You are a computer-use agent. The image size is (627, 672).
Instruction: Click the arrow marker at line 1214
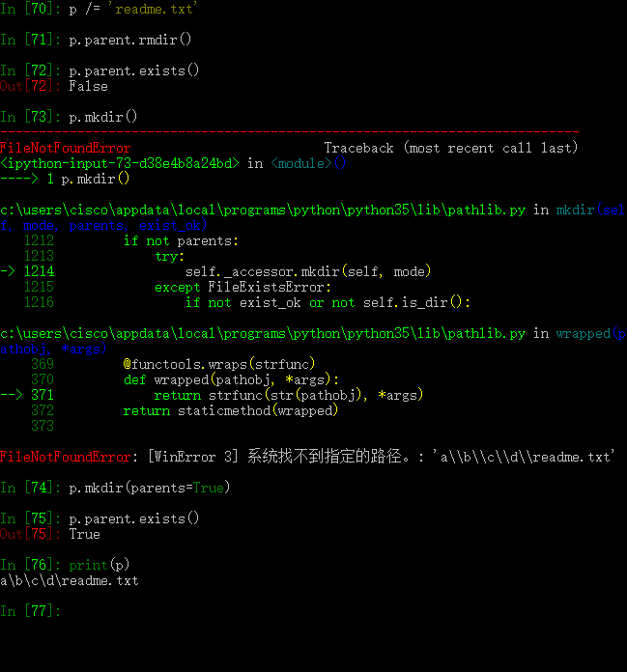[x=8, y=271]
